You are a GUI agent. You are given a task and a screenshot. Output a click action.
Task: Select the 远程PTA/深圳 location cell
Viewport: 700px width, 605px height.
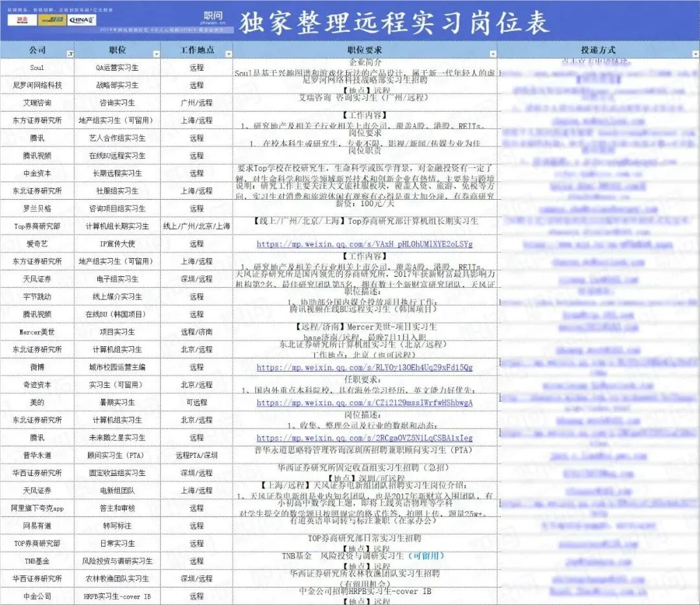[x=196, y=455]
